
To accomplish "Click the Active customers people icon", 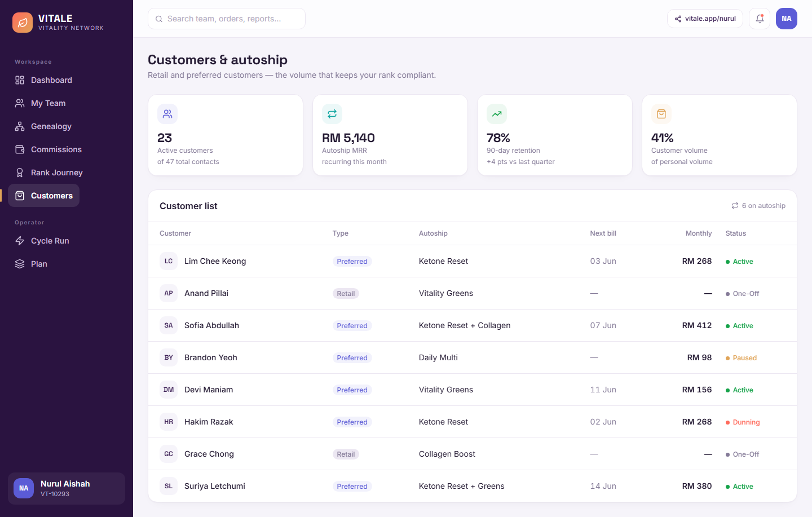I will pos(167,114).
